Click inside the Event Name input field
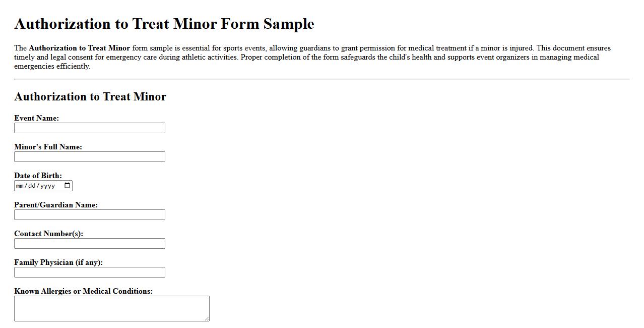Viewport: 644px width, 328px height. [x=90, y=128]
